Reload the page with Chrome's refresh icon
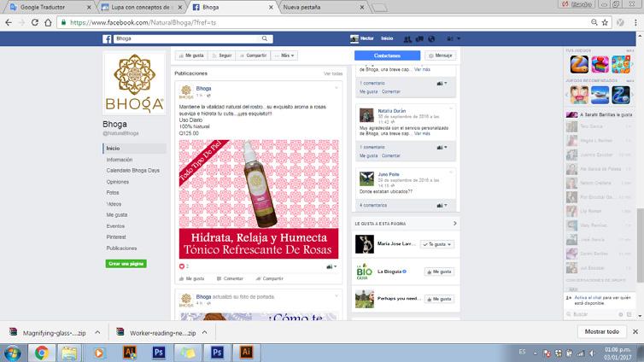This screenshot has width=644, height=362. 35,22
